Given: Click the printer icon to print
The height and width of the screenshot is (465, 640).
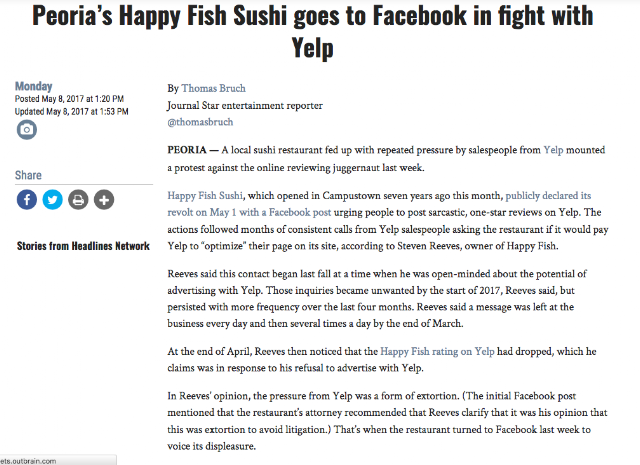Looking at the screenshot, I should (x=78, y=200).
